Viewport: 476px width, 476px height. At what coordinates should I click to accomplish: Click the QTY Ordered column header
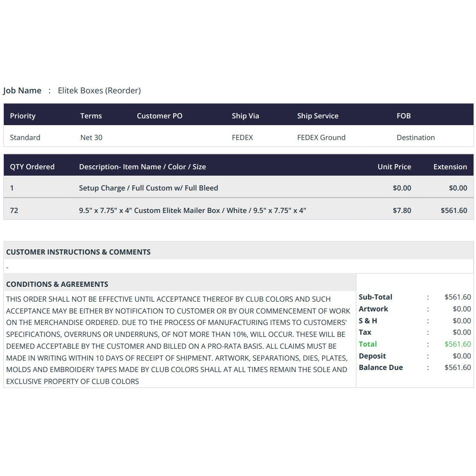(32, 167)
